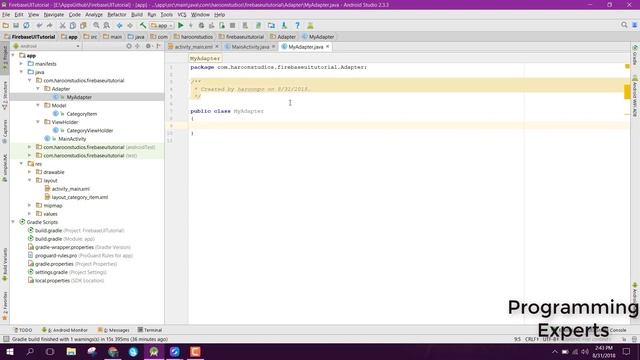Expand the manifests folder arrow
640x360 pixels.
tap(21, 64)
